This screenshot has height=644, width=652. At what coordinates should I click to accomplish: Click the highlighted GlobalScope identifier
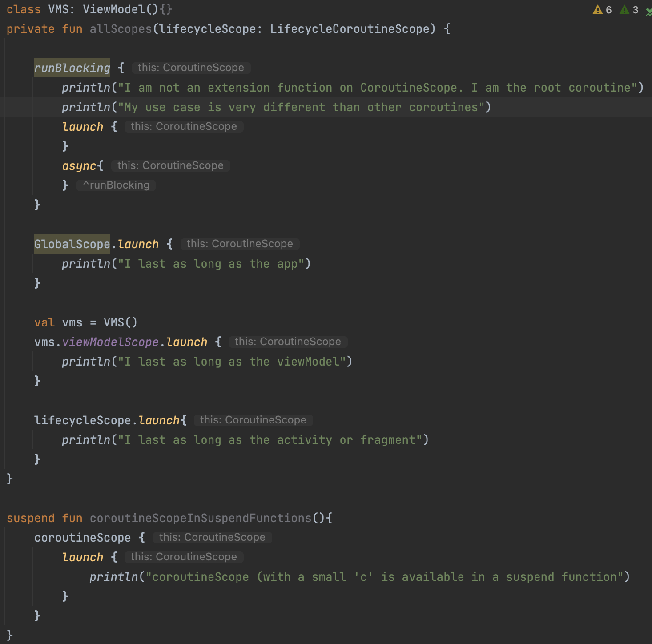click(x=72, y=244)
